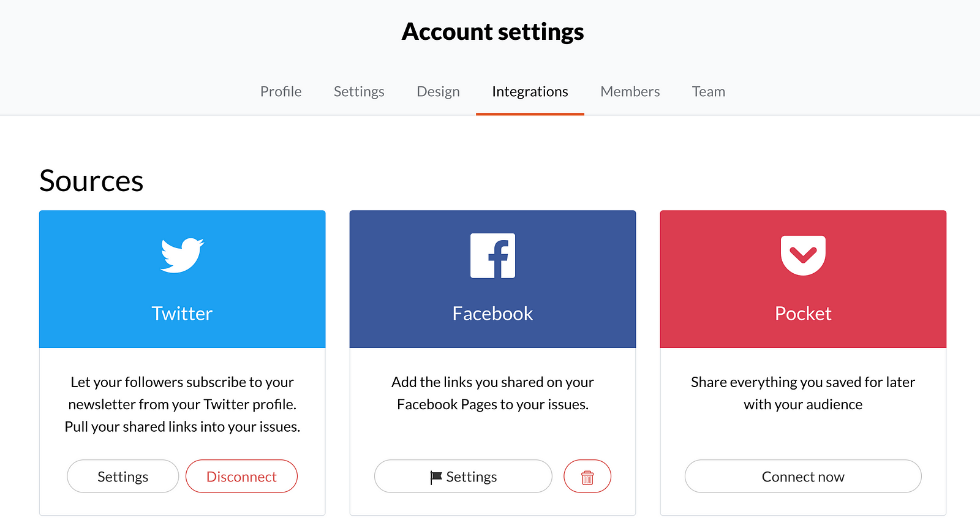
Task: Open the Members tab
Action: [630, 92]
